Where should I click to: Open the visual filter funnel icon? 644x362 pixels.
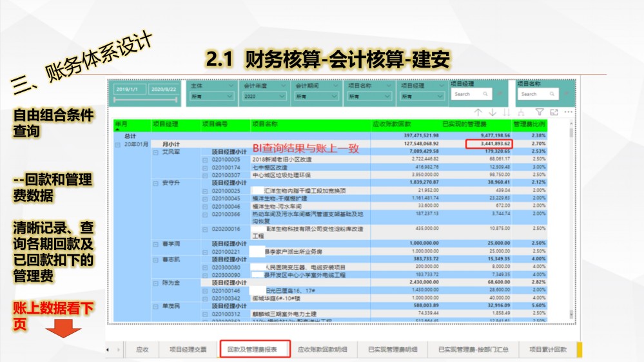pyautogui.click(x=540, y=112)
